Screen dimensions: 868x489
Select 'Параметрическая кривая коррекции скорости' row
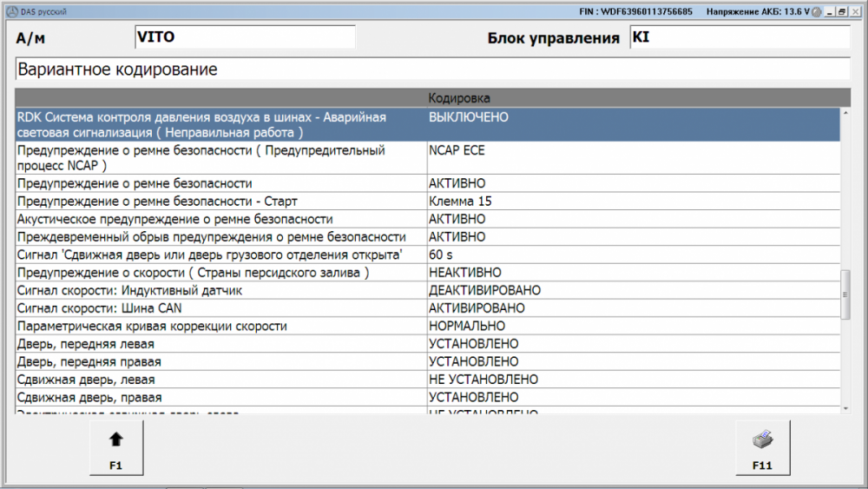coord(428,326)
